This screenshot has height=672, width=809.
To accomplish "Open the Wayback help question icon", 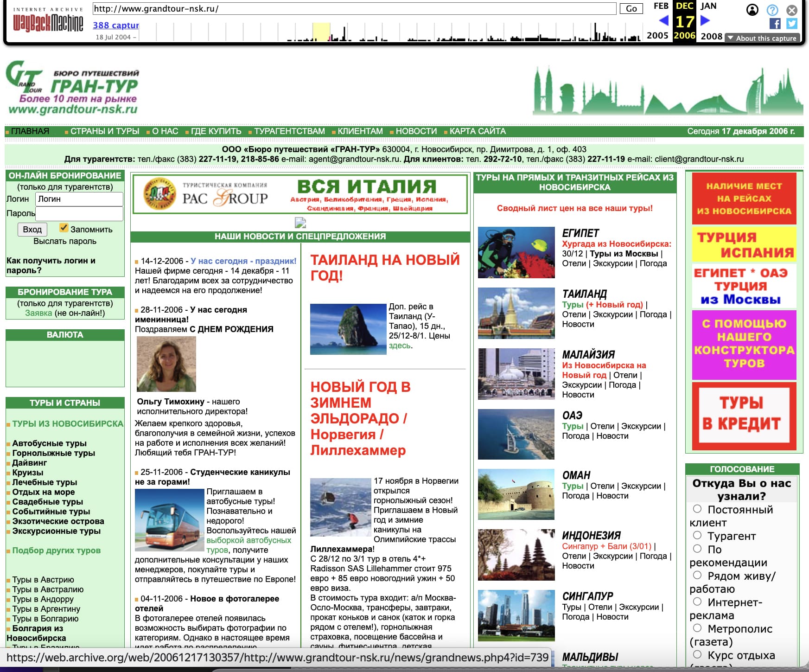I will tap(772, 10).
